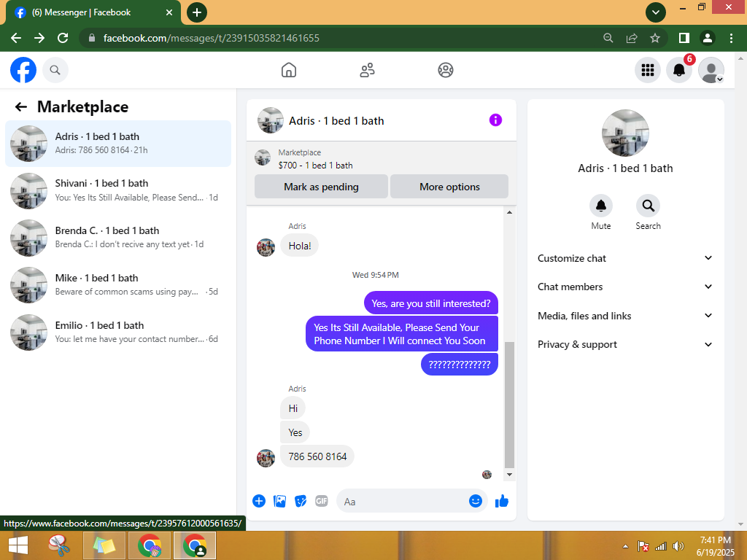Image resolution: width=747 pixels, height=560 pixels.
Task: Expand Chat members section
Action: coord(625,287)
